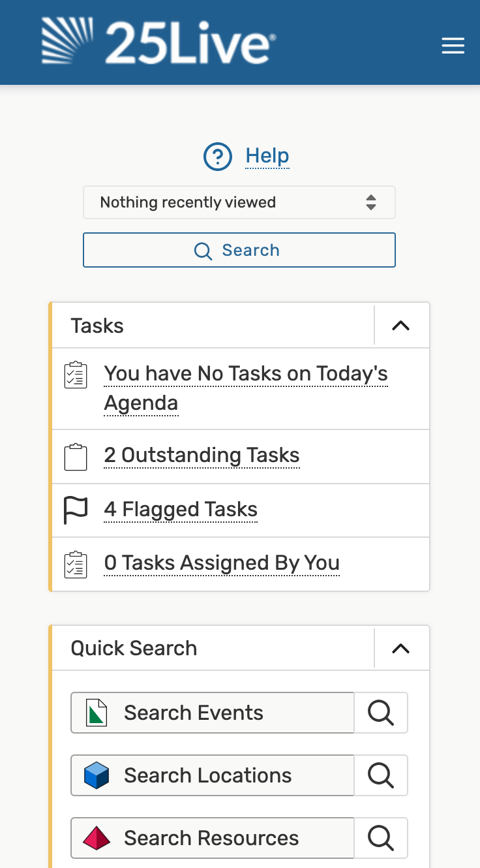Viewport: 480px width, 868px height.
Task: Click the clipboard icon beside Outstanding Tasks
Action: point(76,456)
